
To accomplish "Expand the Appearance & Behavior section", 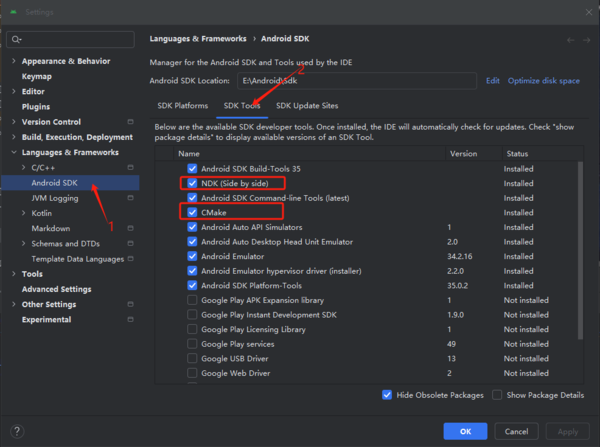I will [12, 61].
